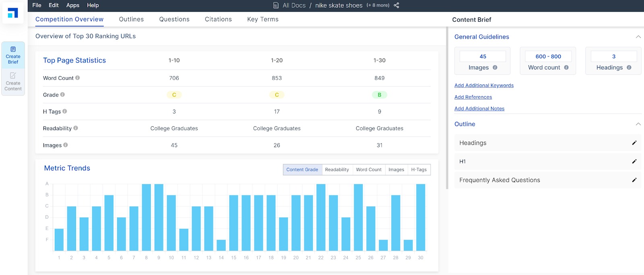Click Add Additional Keywords link
This screenshot has height=275, width=644.
pyautogui.click(x=484, y=85)
